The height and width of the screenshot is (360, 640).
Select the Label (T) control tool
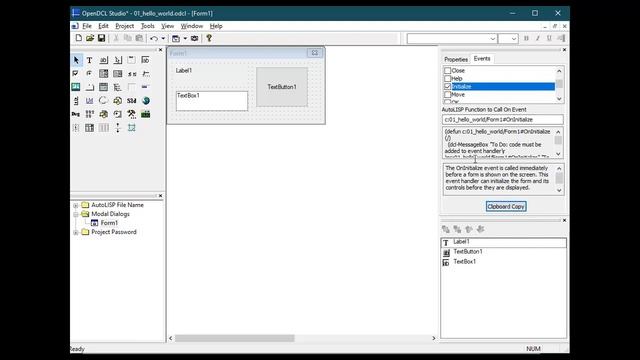coord(89,60)
